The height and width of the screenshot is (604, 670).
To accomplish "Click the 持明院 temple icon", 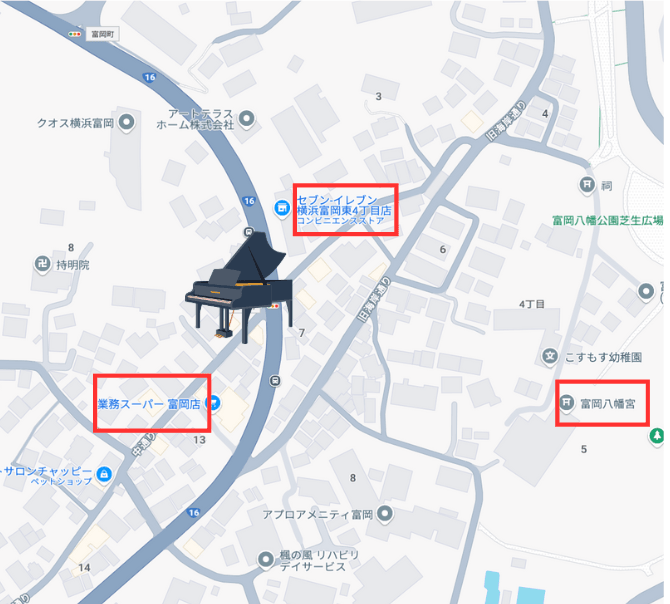I will coord(42,264).
